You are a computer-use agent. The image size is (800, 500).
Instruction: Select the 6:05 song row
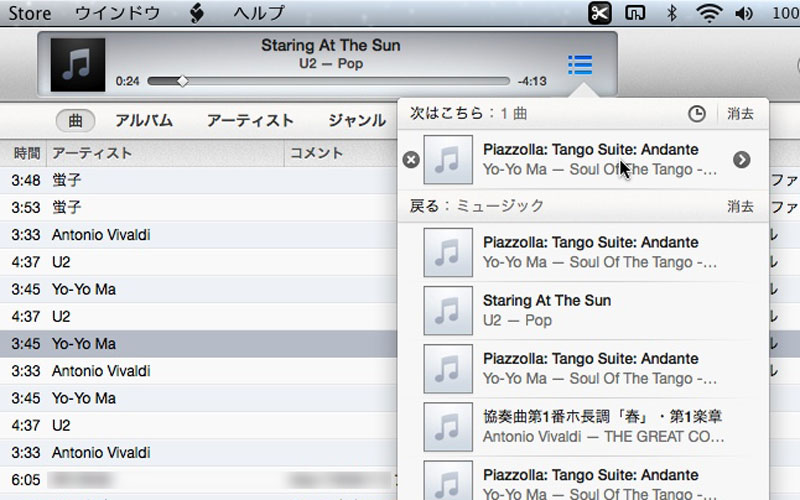pos(198,480)
